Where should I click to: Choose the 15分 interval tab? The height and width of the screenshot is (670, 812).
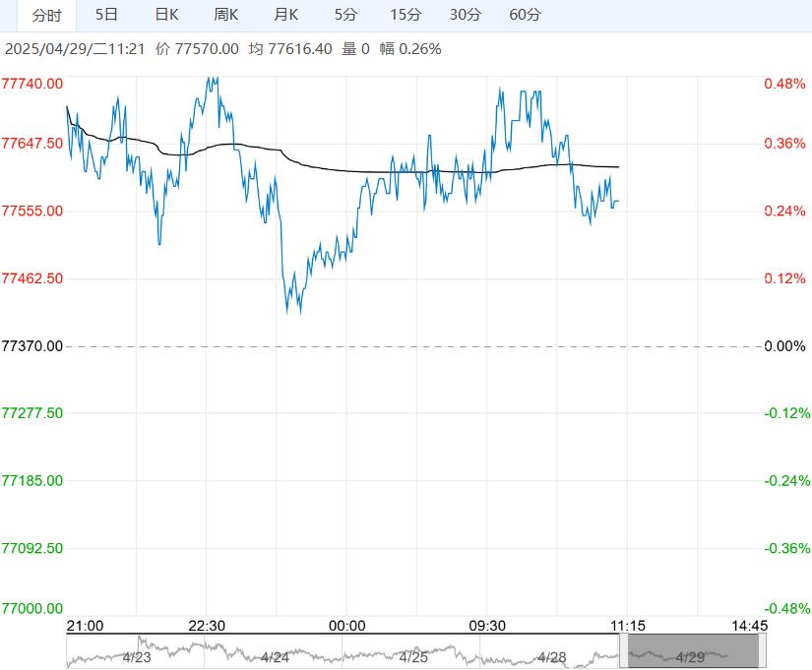406,15
